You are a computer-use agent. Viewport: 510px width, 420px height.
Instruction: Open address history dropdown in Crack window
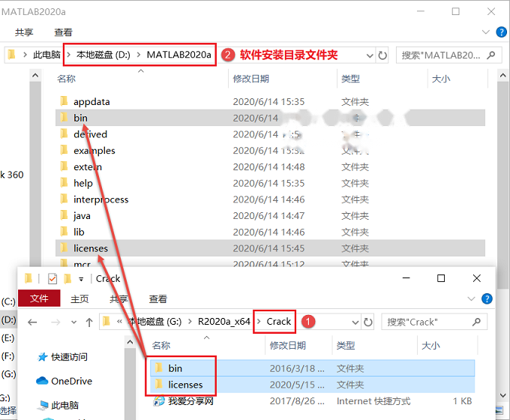coord(355,322)
